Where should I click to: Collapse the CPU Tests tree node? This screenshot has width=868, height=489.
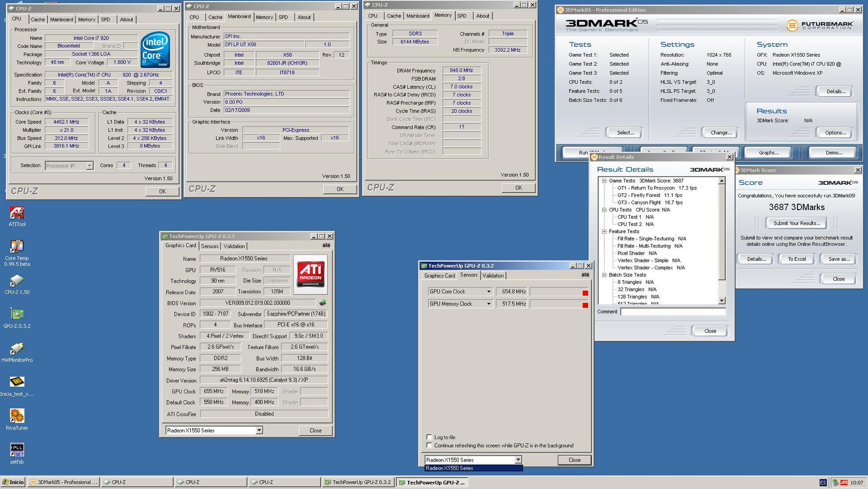604,210
